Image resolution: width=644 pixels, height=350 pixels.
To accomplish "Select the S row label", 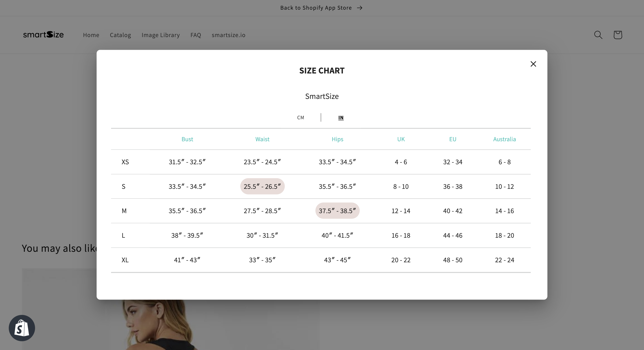I will coord(124,187).
